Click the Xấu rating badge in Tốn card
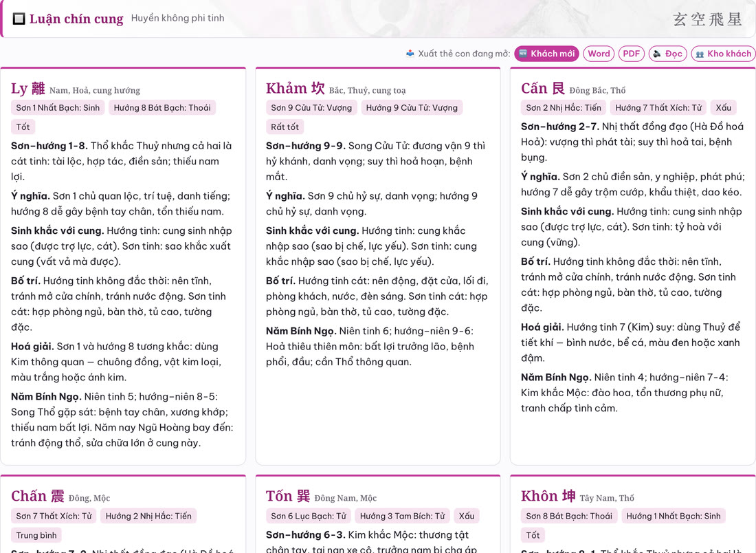 [466, 516]
